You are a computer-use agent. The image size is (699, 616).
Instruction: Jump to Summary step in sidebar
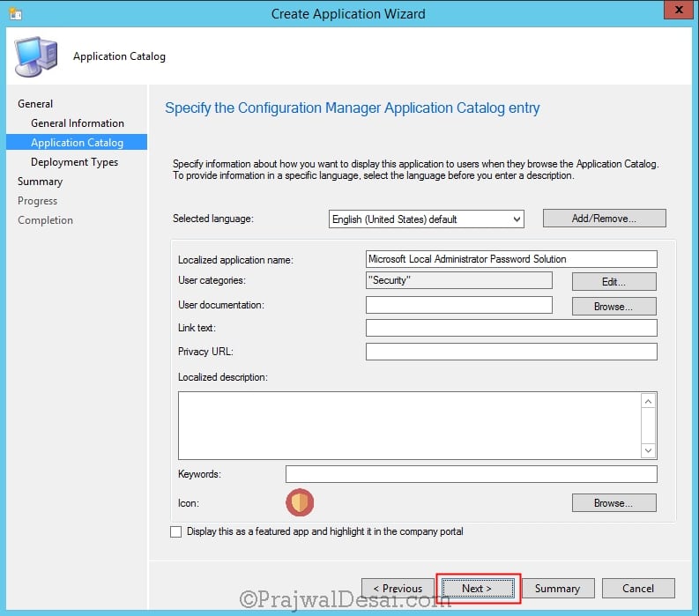41,182
